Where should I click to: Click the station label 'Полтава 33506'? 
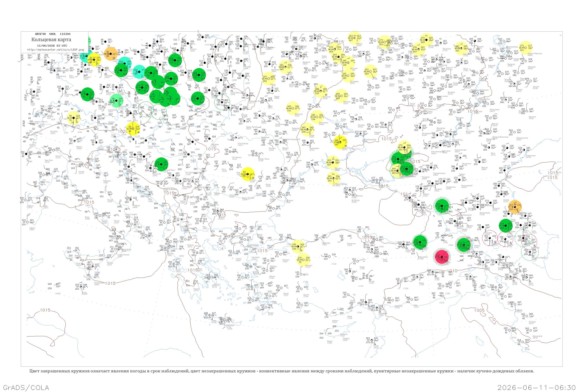coord(361,126)
